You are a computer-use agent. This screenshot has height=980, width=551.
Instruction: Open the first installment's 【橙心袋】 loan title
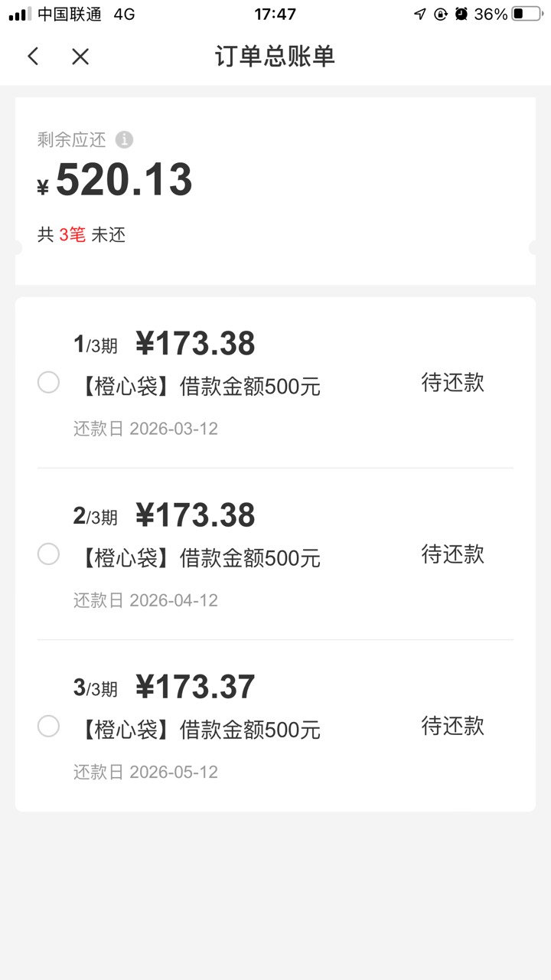pos(199,387)
